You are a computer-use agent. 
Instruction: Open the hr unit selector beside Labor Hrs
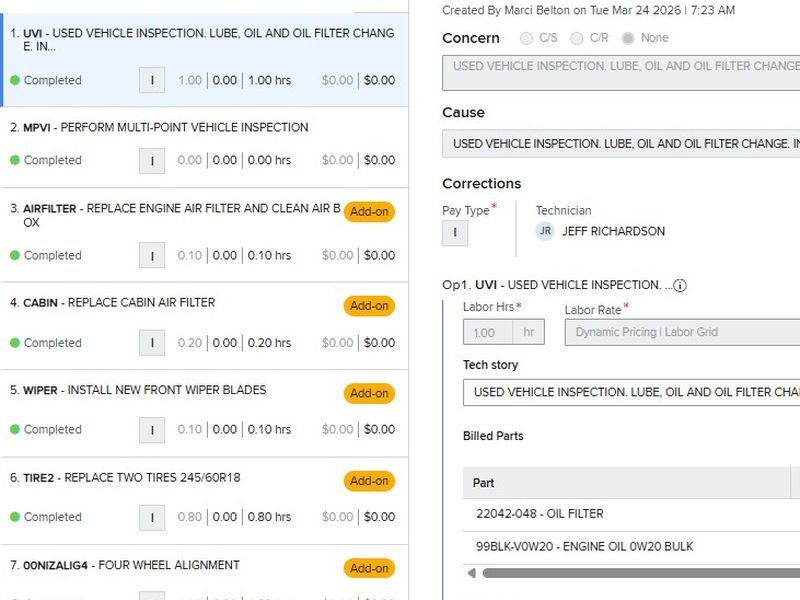tap(528, 332)
